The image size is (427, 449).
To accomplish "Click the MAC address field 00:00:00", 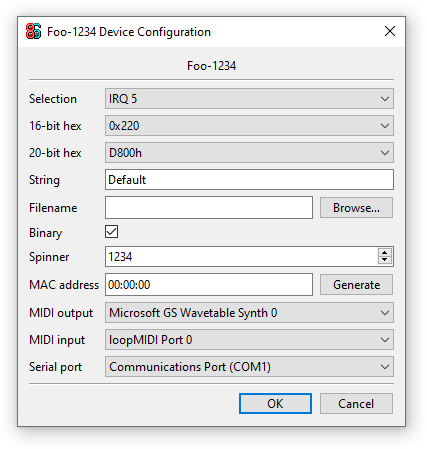I will [x=209, y=285].
